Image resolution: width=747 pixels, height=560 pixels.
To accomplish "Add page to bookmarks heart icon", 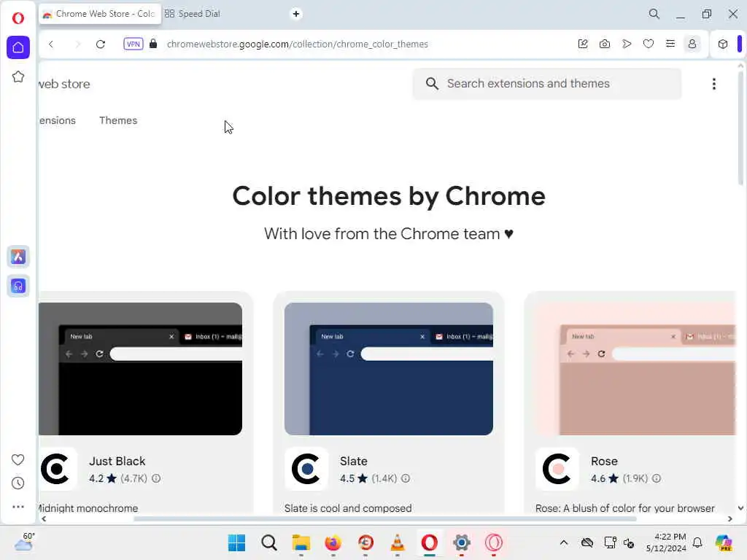I will (649, 44).
